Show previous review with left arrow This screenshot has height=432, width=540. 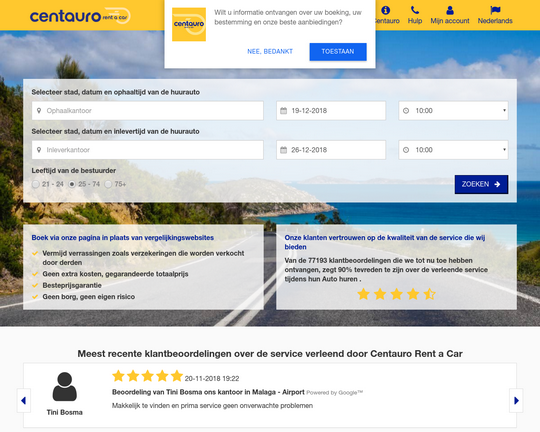point(23,400)
